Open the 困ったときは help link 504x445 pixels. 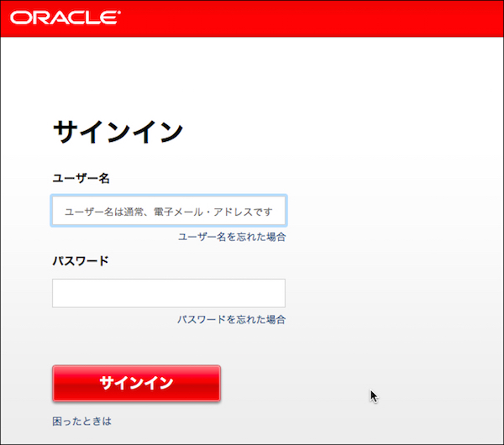[81, 421]
